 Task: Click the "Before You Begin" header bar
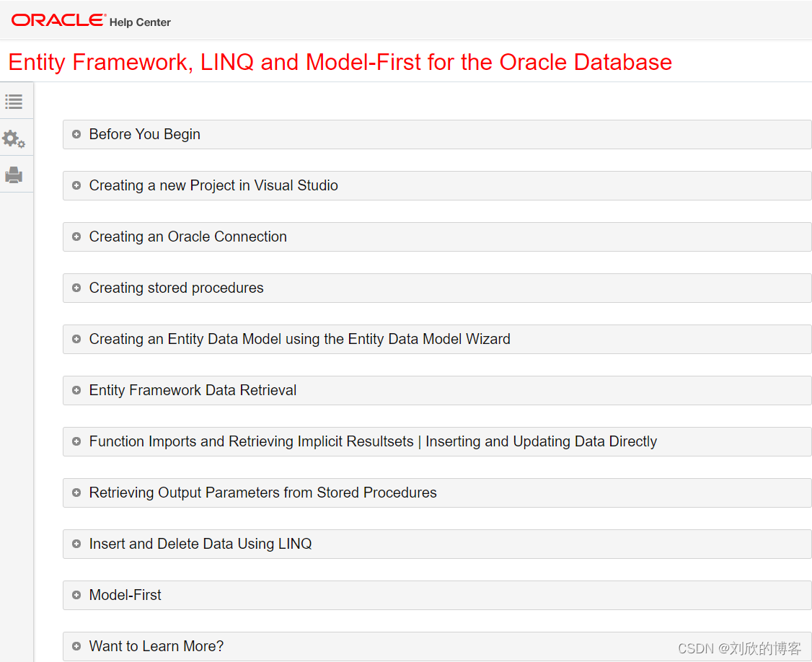(144, 134)
